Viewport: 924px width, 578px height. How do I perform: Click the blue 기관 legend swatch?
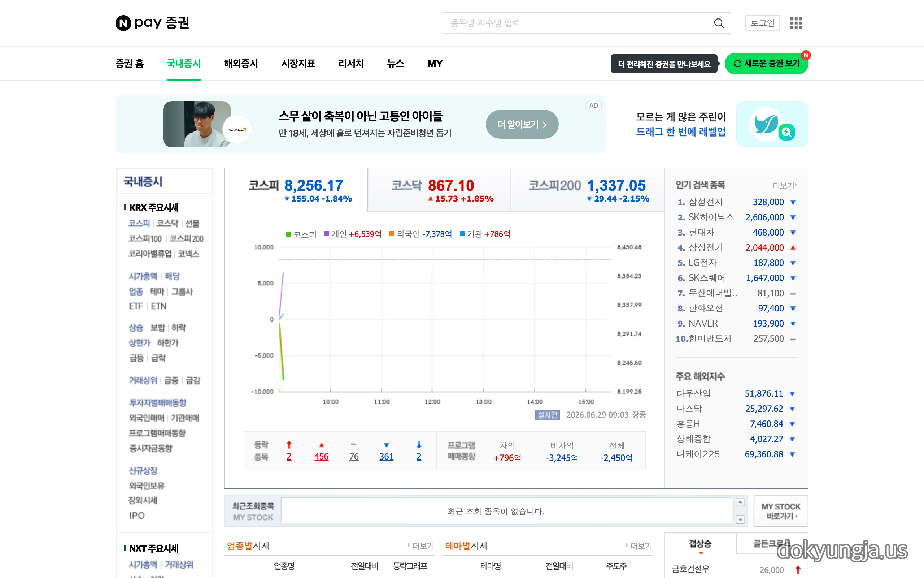(462, 234)
